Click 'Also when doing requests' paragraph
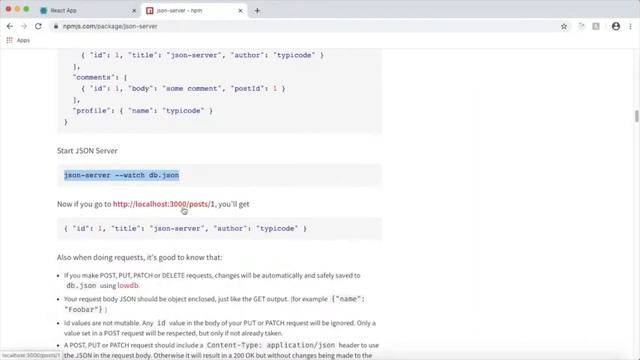This screenshot has width=640, height=360. pos(140,257)
